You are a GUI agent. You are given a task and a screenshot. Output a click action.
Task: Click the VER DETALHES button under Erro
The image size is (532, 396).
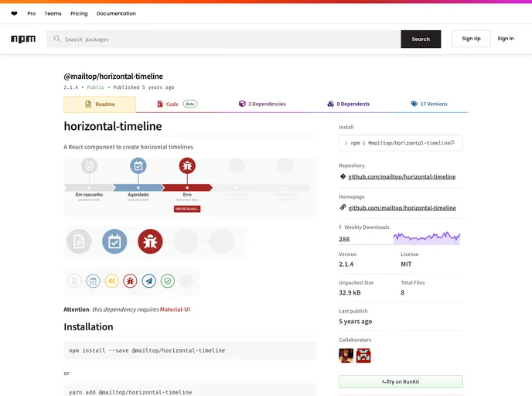click(x=187, y=209)
